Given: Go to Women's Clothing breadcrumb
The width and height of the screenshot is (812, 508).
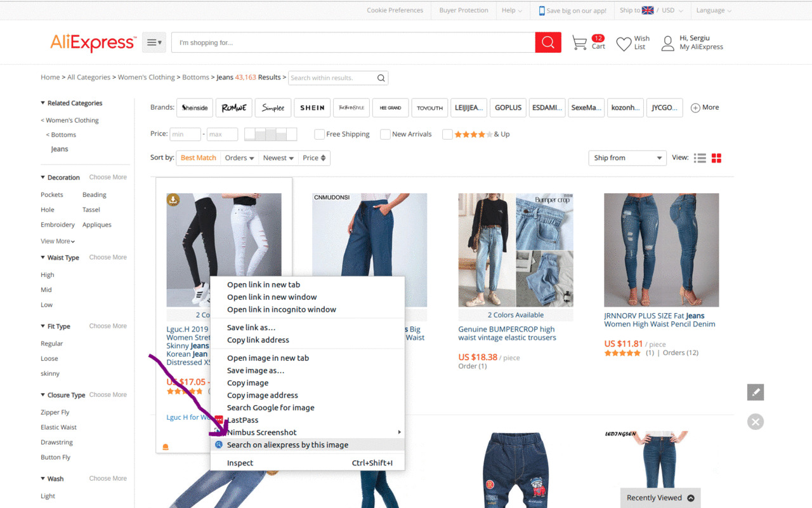Looking at the screenshot, I should tap(147, 77).
